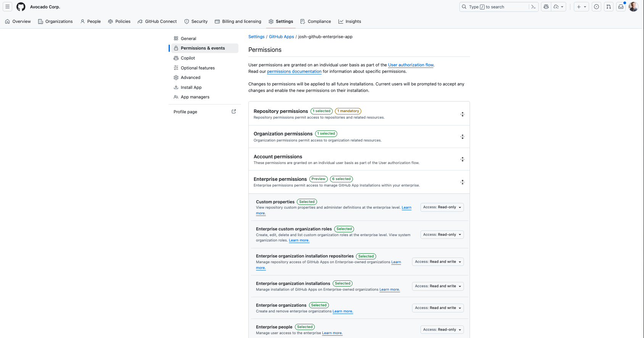Open the User authorization flow link

411,65
